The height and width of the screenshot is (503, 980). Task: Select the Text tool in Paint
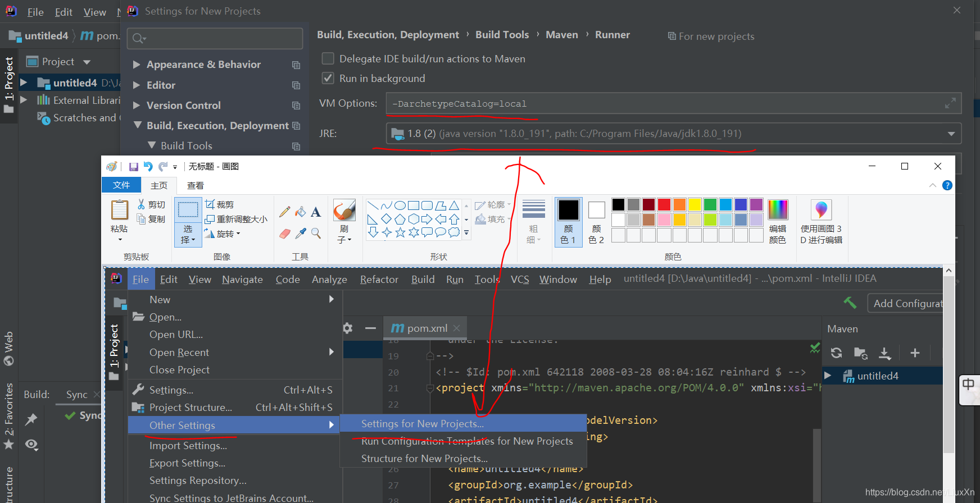click(316, 212)
